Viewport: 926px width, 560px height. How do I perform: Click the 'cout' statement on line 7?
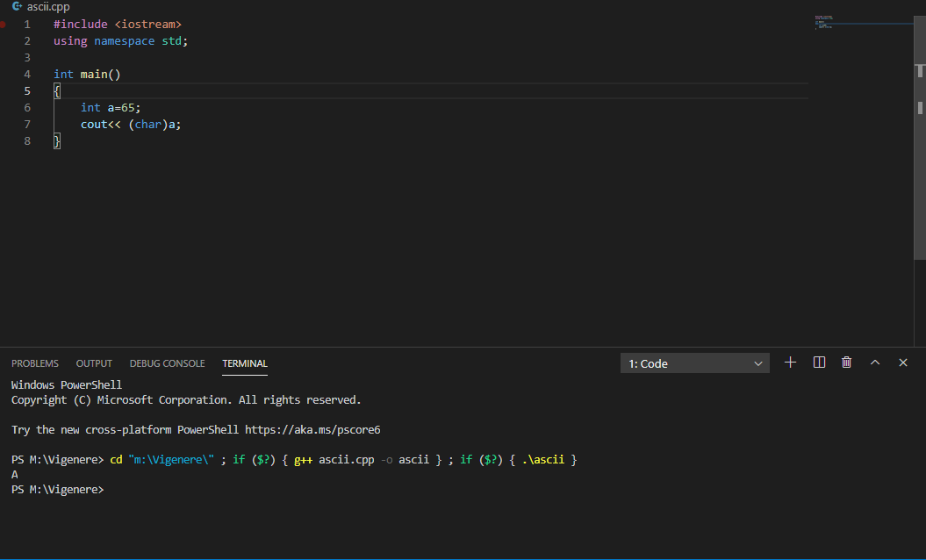click(x=95, y=125)
